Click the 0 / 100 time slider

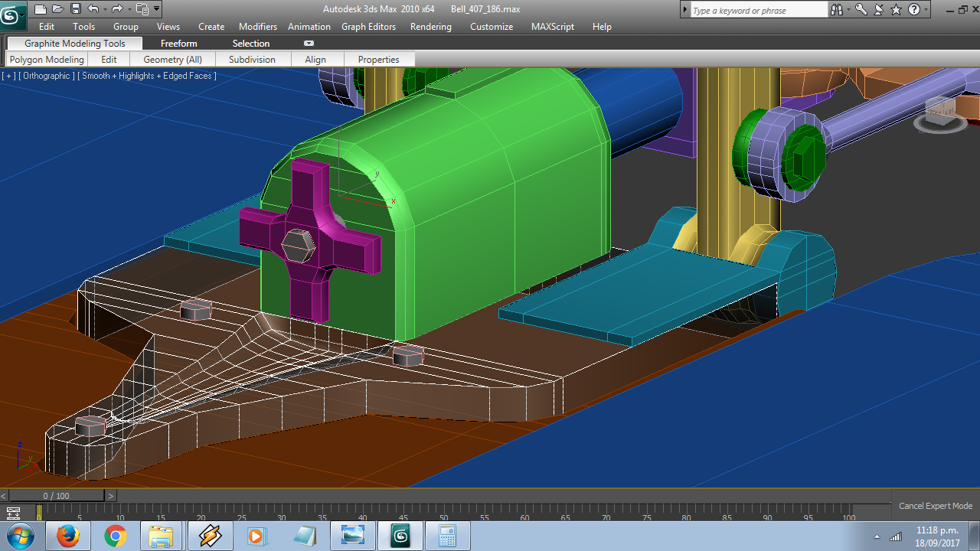56,496
